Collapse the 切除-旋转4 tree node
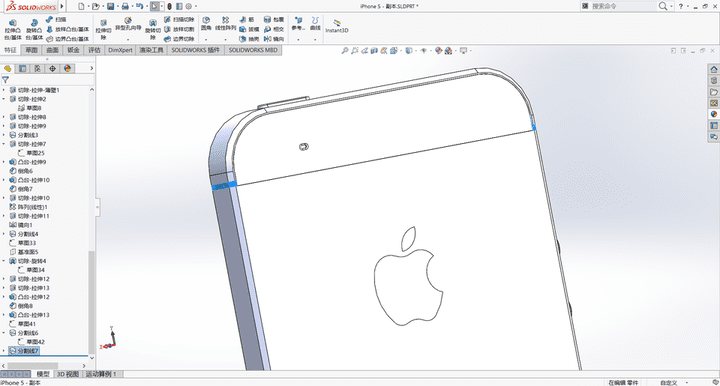The image size is (720, 386). coord(4,261)
